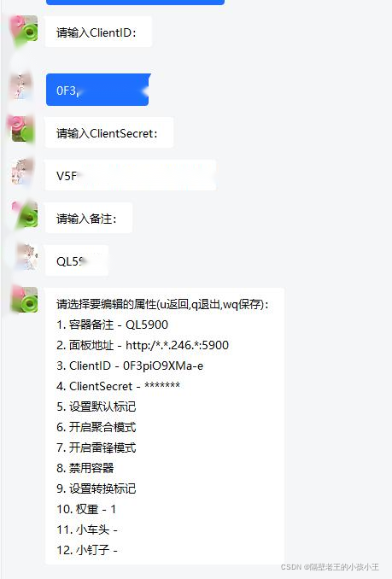The width and height of the screenshot is (392, 579).
Task: Click the QL5 remark reply bubble
Action: point(77,260)
